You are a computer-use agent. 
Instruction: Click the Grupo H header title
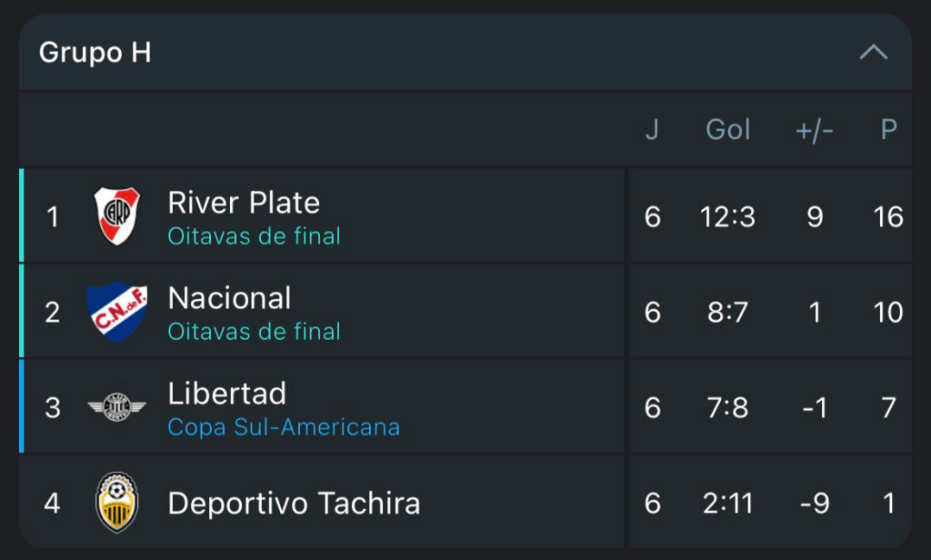click(x=95, y=53)
